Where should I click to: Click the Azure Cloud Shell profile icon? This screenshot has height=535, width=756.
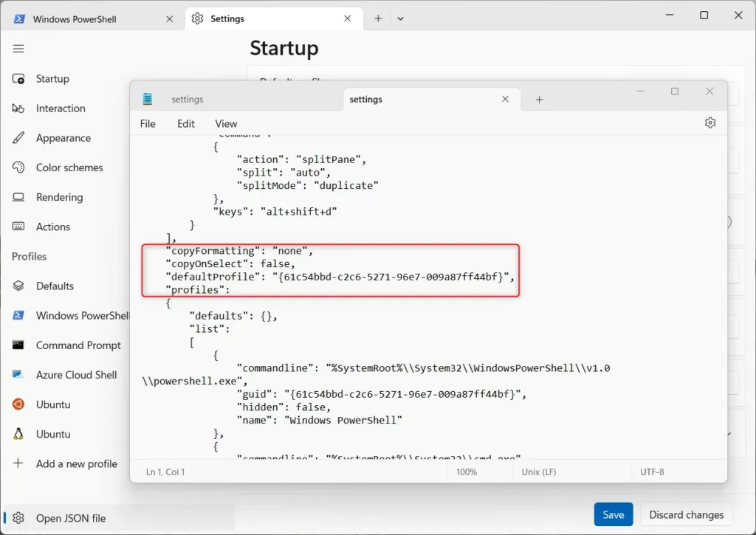point(18,375)
